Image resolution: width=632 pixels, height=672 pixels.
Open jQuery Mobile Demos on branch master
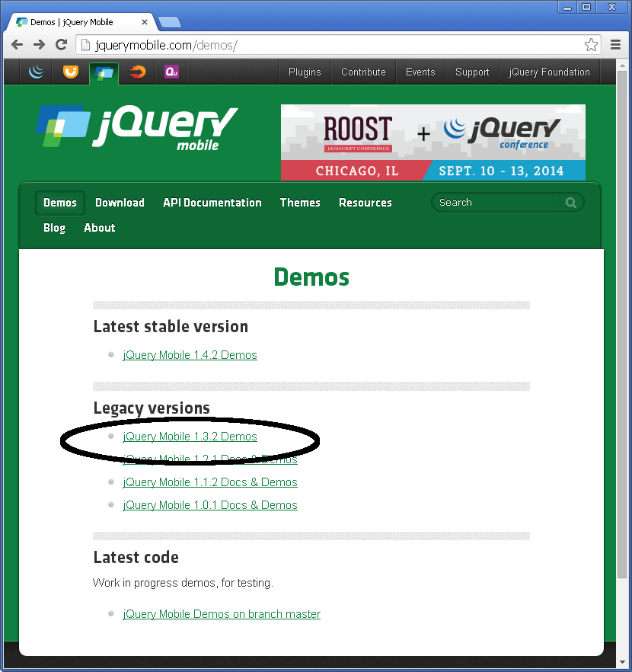click(x=222, y=614)
